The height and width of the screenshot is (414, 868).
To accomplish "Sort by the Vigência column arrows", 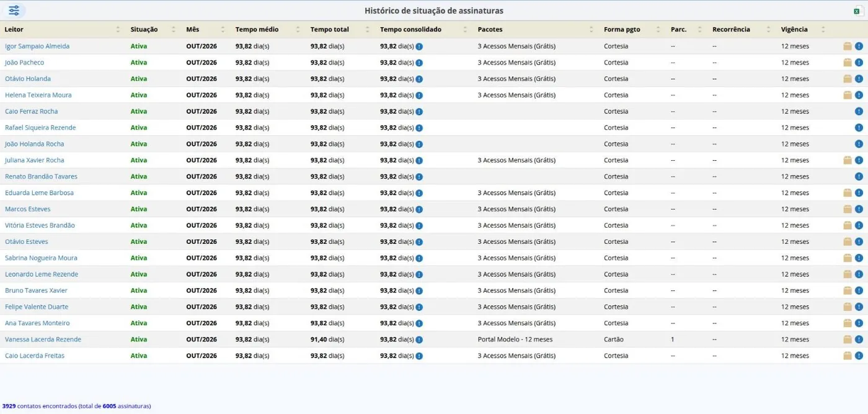I will click(823, 29).
